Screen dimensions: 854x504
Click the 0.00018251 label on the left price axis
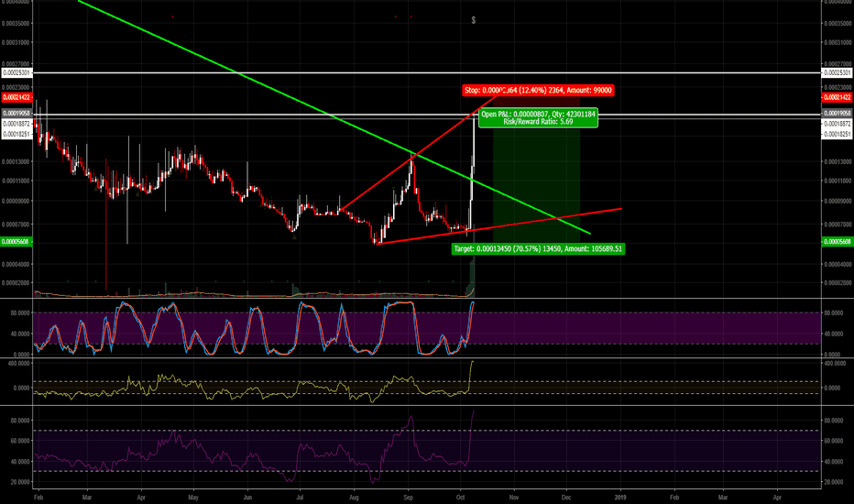(x=16, y=134)
